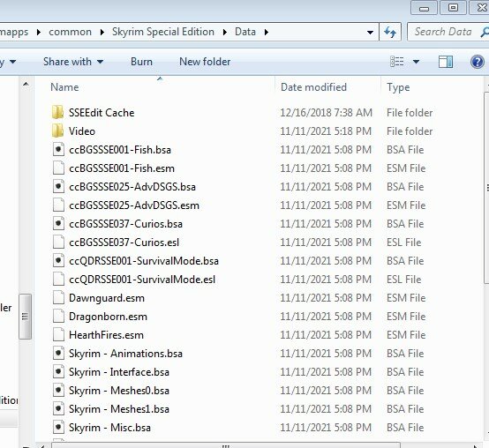Click the Burn toolbar button

coord(141,62)
